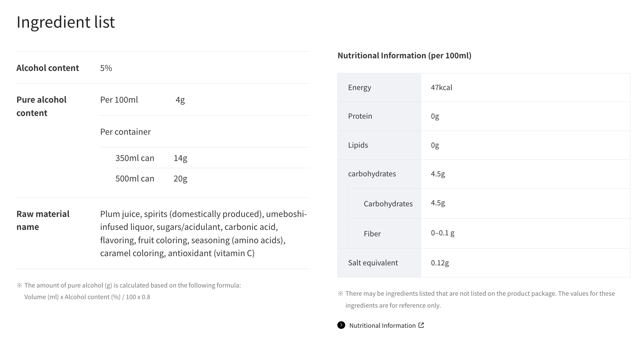Click the external link icon
644x337 pixels.
421,325
